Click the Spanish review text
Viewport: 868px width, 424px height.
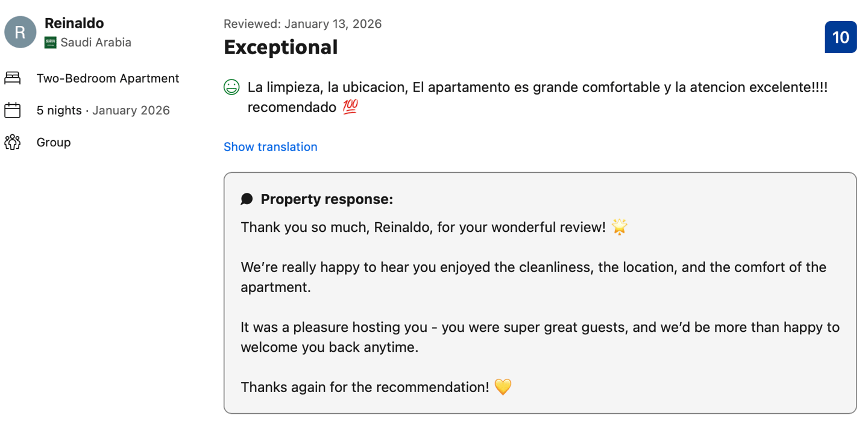click(537, 87)
